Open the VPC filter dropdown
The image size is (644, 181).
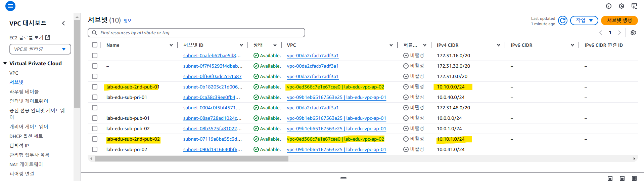click(40, 49)
